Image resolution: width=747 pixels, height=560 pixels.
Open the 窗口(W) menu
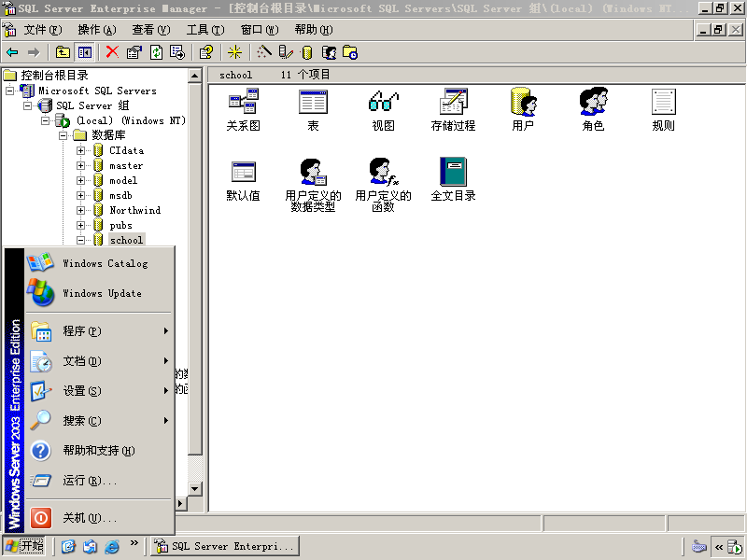[260, 30]
